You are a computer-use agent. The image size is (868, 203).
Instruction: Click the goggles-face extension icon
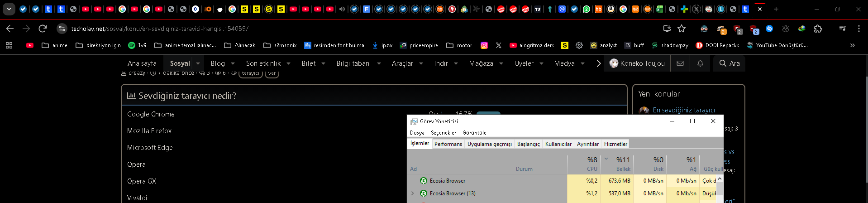tap(704, 29)
